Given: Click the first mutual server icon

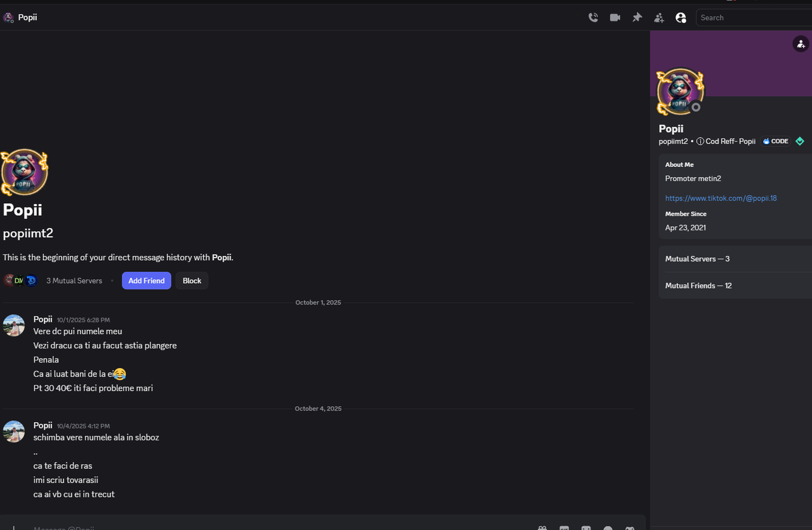Looking at the screenshot, I should point(8,281).
